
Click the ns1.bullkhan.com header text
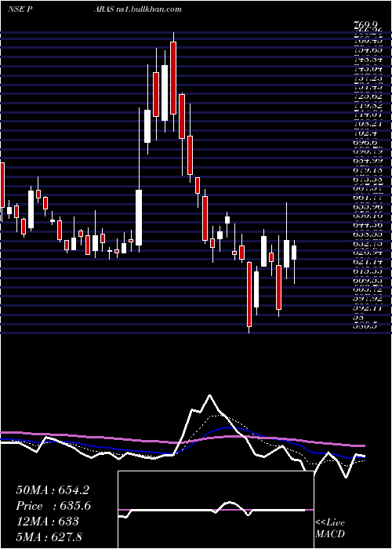coord(148,9)
